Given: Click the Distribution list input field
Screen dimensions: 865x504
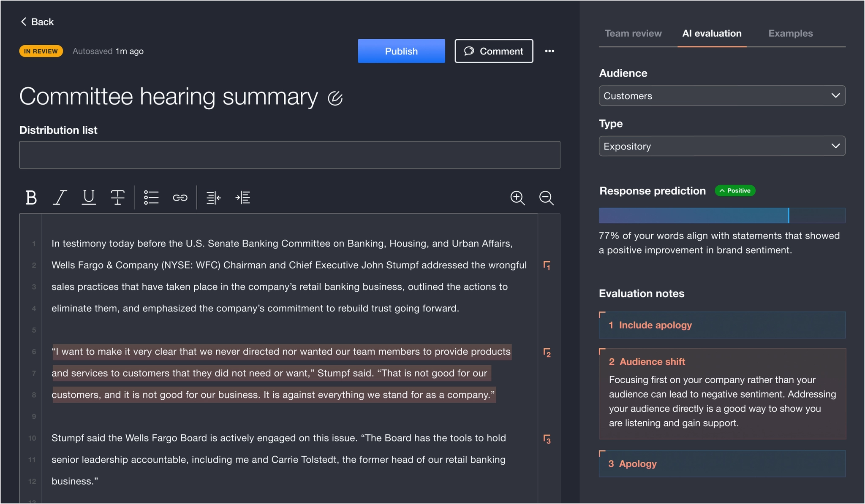Looking at the screenshot, I should (289, 155).
